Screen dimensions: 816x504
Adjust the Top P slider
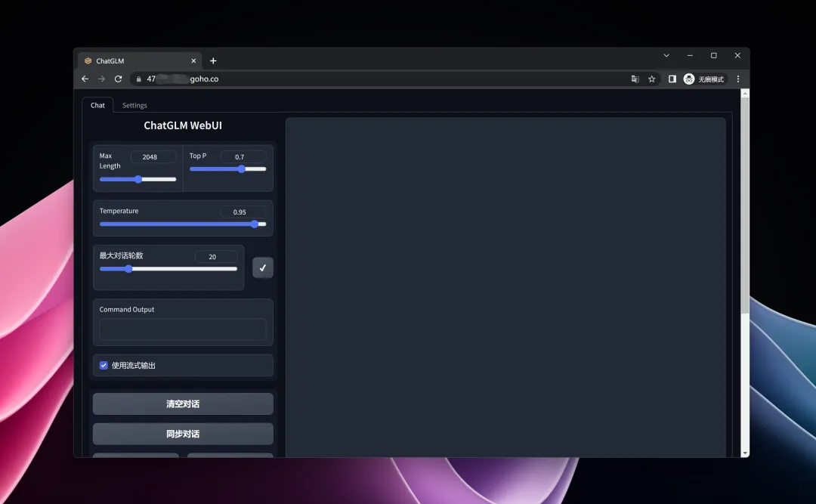coord(228,169)
